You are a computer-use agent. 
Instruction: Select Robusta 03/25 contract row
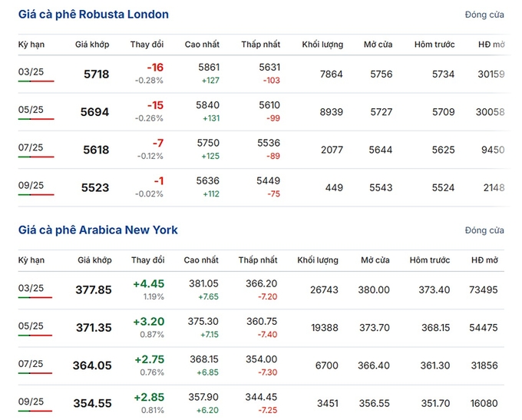click(31, 71)
